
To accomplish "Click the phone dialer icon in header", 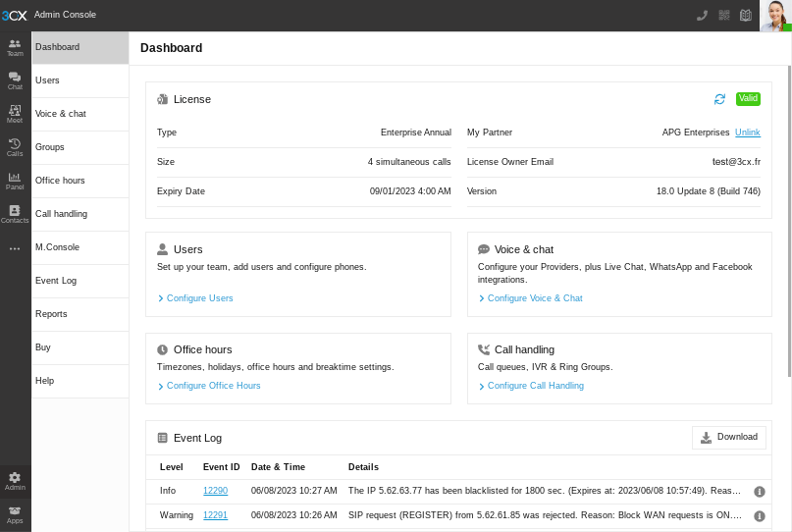I will (x=702, y=16).
